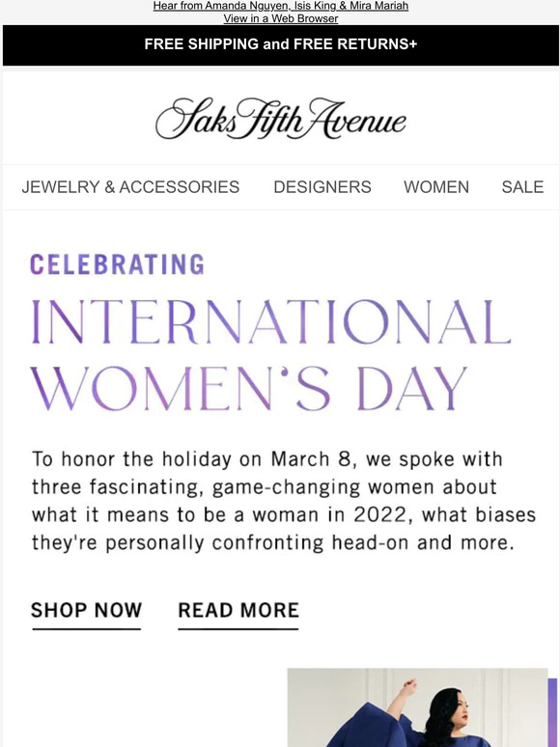Click the Free Shipping and Free Returns banner
This screenshot has height=747, width=560.
tap(281, 44)
